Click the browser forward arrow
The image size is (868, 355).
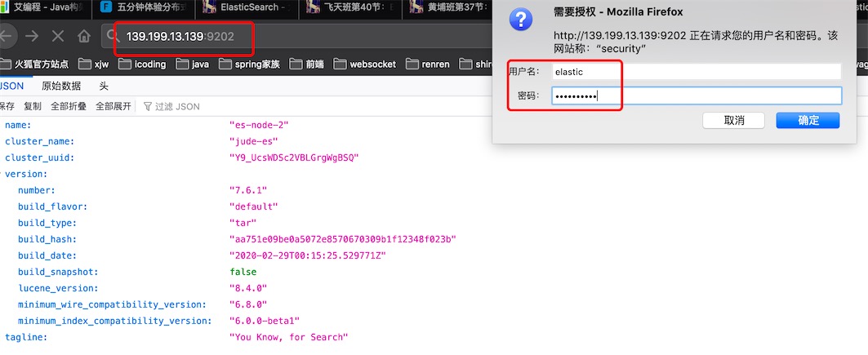pyautogui.click(x=32, y=37)
